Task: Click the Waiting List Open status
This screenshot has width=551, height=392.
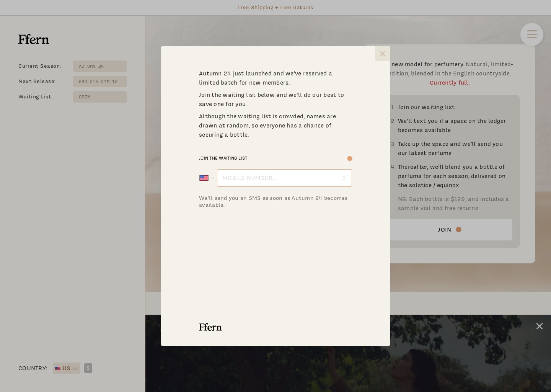Action: [100, 97]
